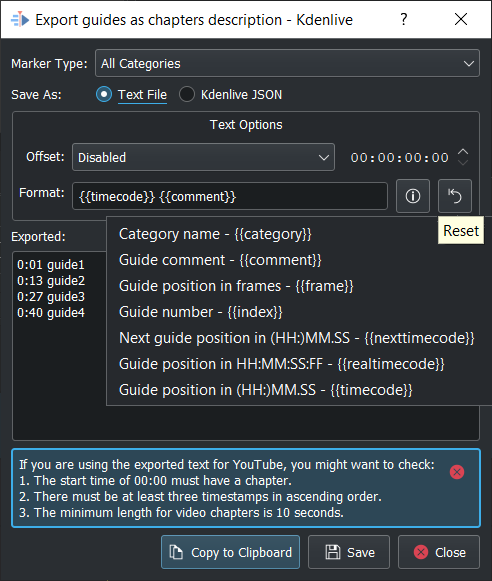
Task: Open the dialog help question mark
Action: click(x=404, y=19)
